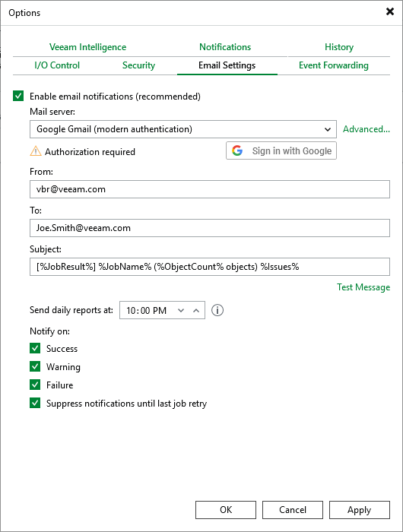Toggle the Success notification checkbox
Screen dimensions: 403x532
pyautogui.click(x=35, y=348)
